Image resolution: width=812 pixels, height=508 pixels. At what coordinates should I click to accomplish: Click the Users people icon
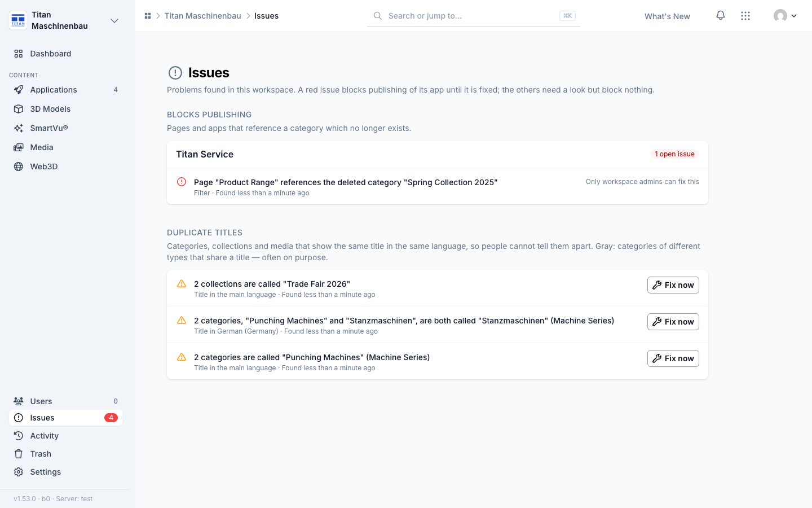[x=19, y=401]
